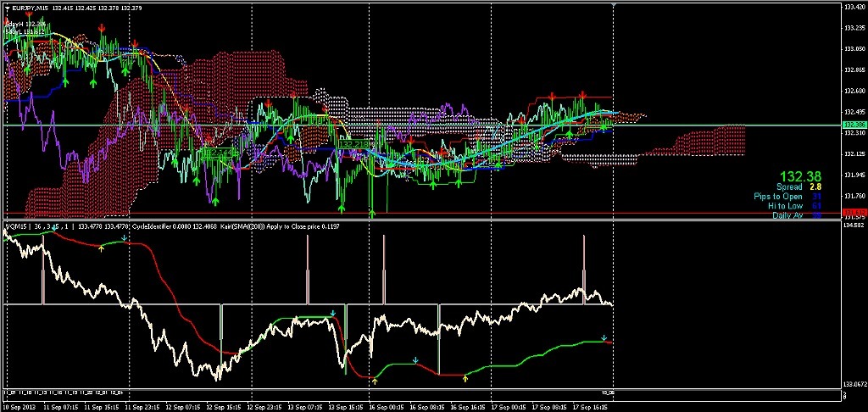Screen dimensions: 868x412
Task: Click the chart shift triangle marker at top
Action: (x=614, y=4)
